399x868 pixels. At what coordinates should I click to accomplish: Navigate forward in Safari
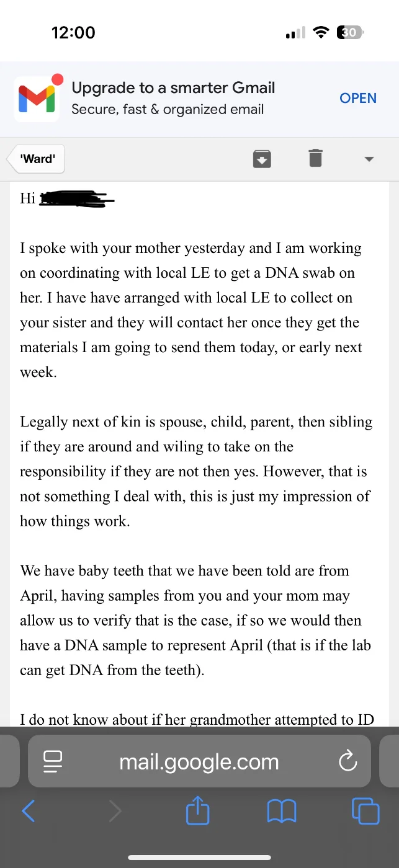pyautogui.click(x=115, y=811)
